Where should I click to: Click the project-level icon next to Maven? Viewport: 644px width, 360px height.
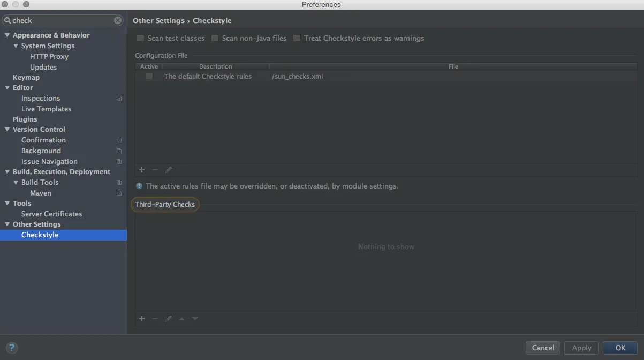(x=119, y=193)
